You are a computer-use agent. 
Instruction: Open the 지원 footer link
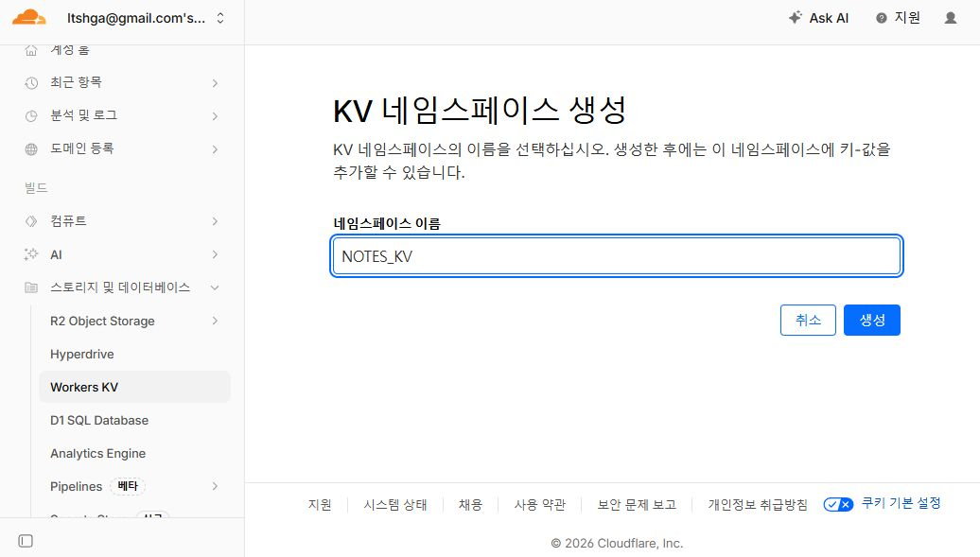point(320,504)
